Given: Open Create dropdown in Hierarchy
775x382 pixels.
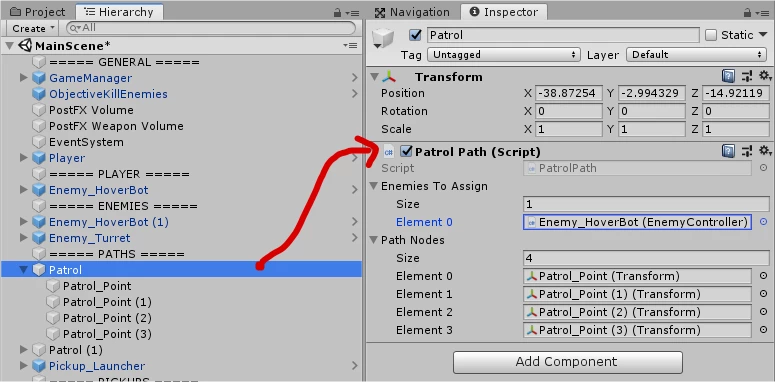Looking at the screenshot, I should click(33, 28).
